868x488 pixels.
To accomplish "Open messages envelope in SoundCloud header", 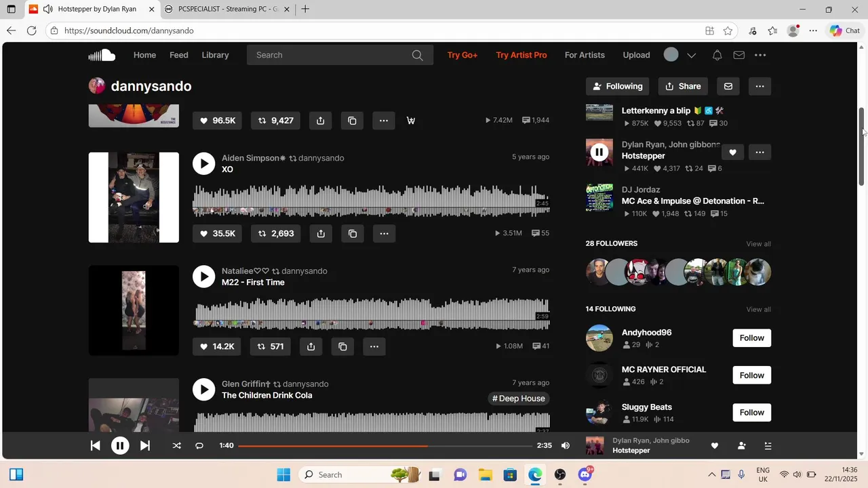I will pyautogui.click(x=739, y=55).
